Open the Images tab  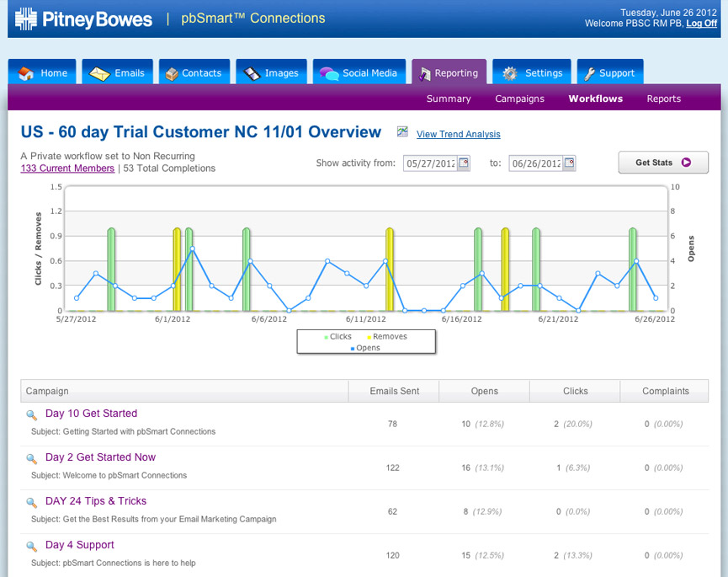[271, 72]
